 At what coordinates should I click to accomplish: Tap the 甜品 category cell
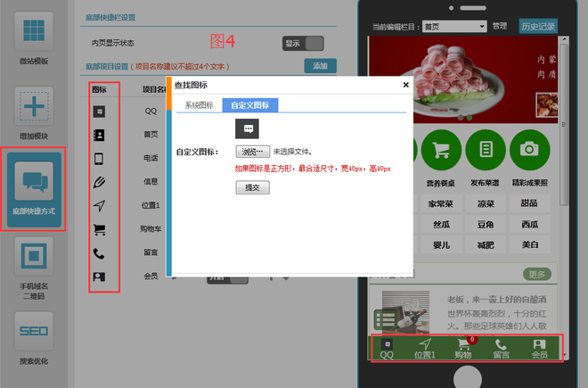pos(529,203)
